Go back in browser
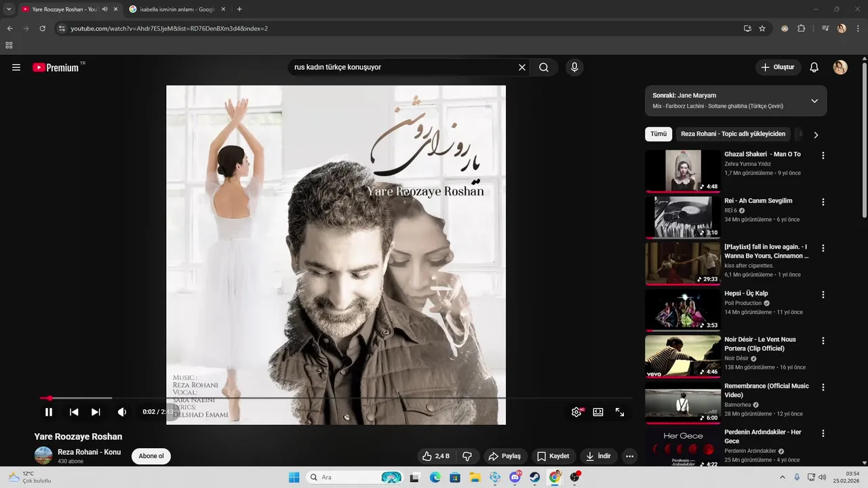The width and height of the screenshot is (868, 488). [x=9, y=28]
